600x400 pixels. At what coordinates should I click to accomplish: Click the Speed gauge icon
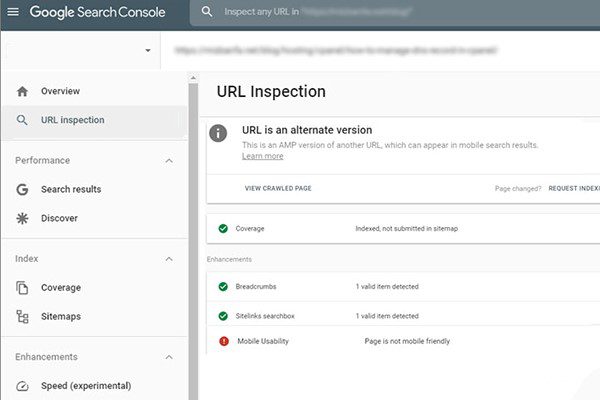(22, 386)
